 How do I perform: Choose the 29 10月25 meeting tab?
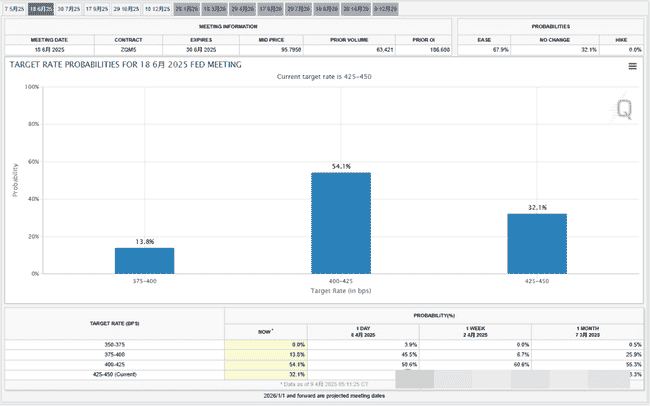(x=127, y=8)
